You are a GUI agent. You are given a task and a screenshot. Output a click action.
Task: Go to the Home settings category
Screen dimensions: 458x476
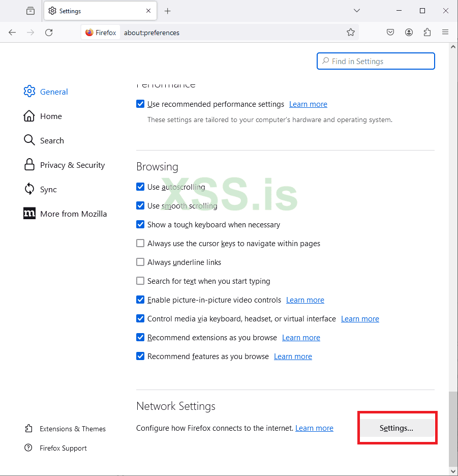51,116
